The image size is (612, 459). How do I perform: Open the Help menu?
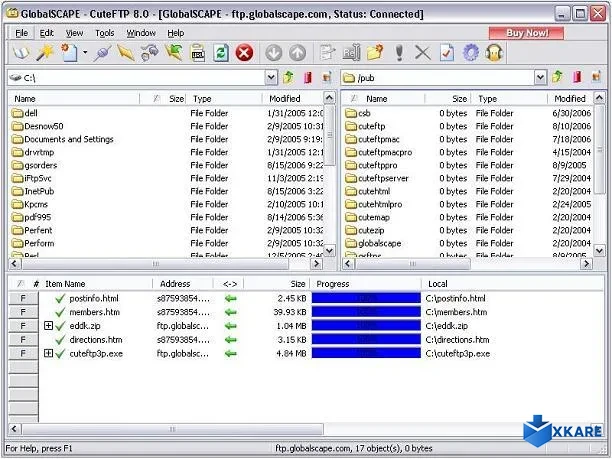(176, 33)
